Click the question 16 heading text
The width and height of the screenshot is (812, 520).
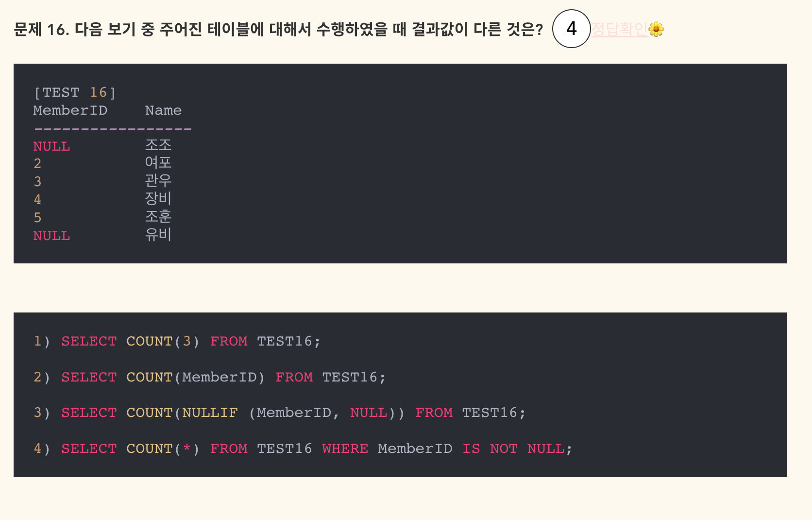click(278, 29)
